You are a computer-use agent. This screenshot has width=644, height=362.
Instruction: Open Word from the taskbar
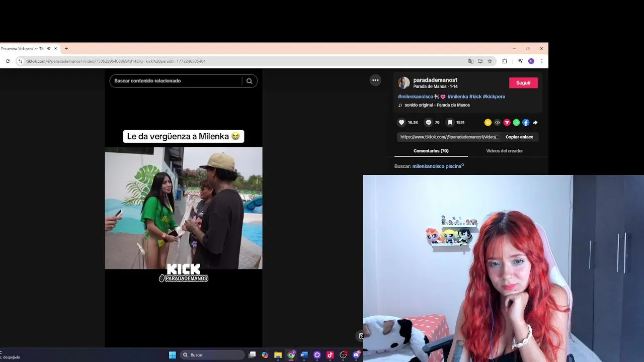click(304, 355)
